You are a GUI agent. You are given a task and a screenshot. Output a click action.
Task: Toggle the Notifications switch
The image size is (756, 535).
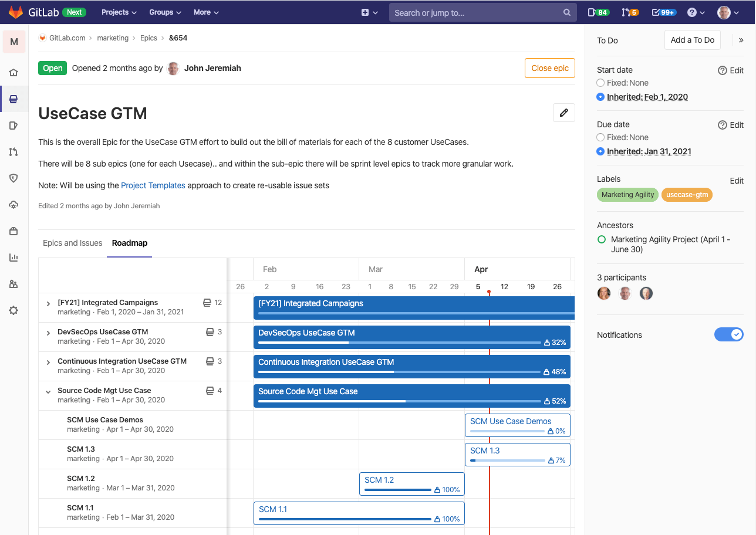(729, 334)
